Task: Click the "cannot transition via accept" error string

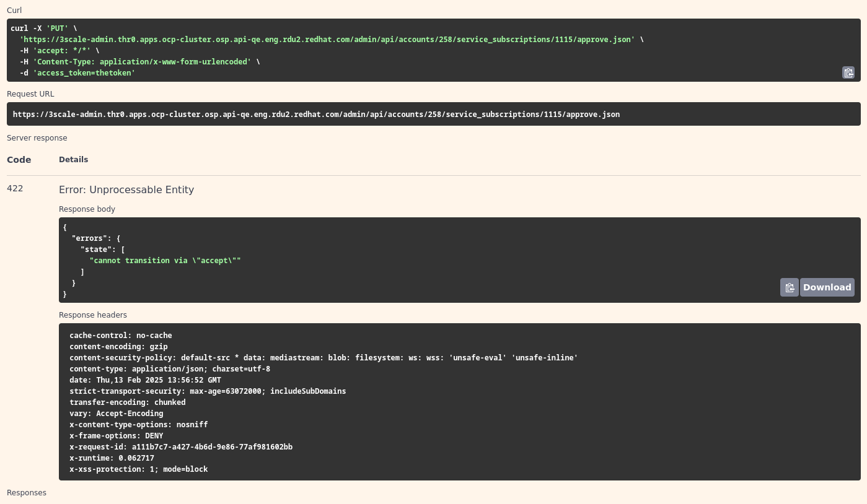Action: coord(165,261)
